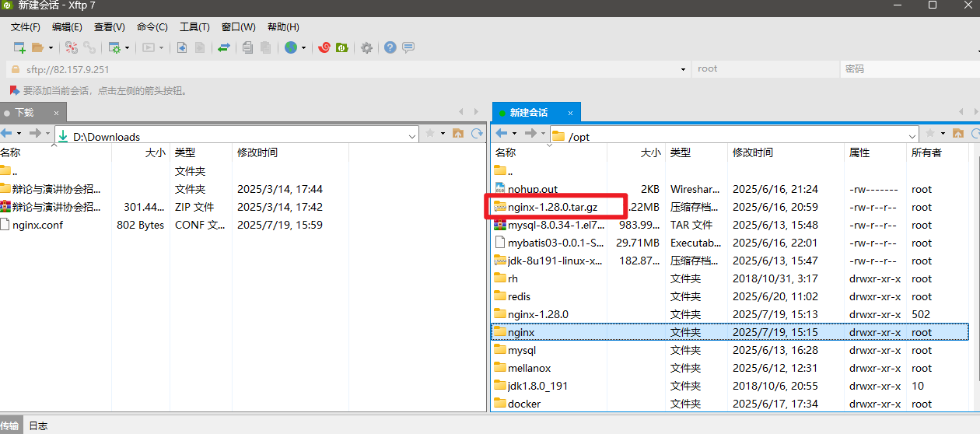Click the green Xftp launcher icon
The image size is (980, 434).
click(x=341, y=47)
